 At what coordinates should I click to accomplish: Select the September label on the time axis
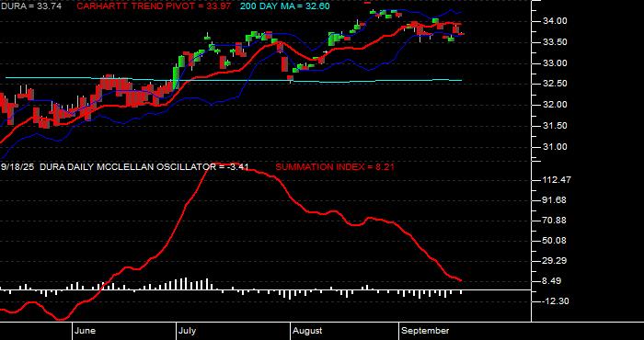(x=425, y=331)
